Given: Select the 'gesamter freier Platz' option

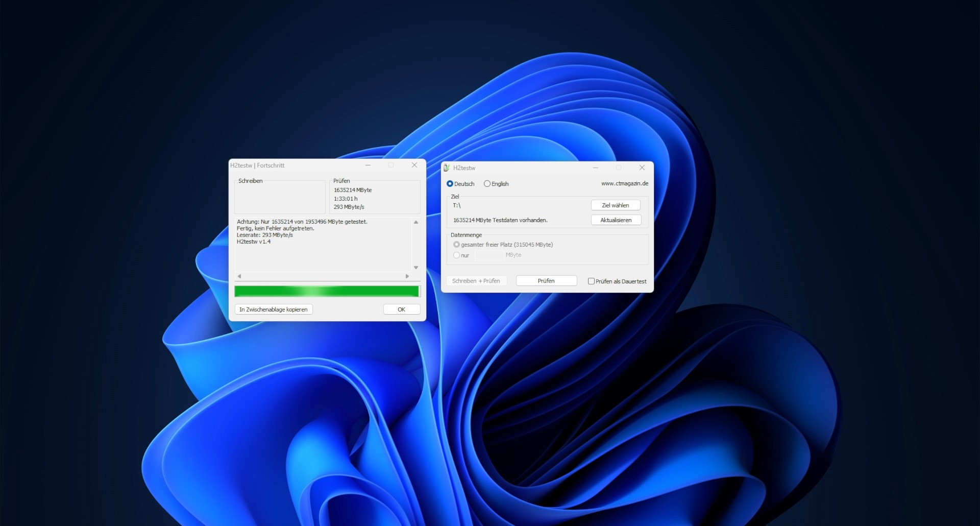Looking at the screenshot, I should (x=456, y=244).
